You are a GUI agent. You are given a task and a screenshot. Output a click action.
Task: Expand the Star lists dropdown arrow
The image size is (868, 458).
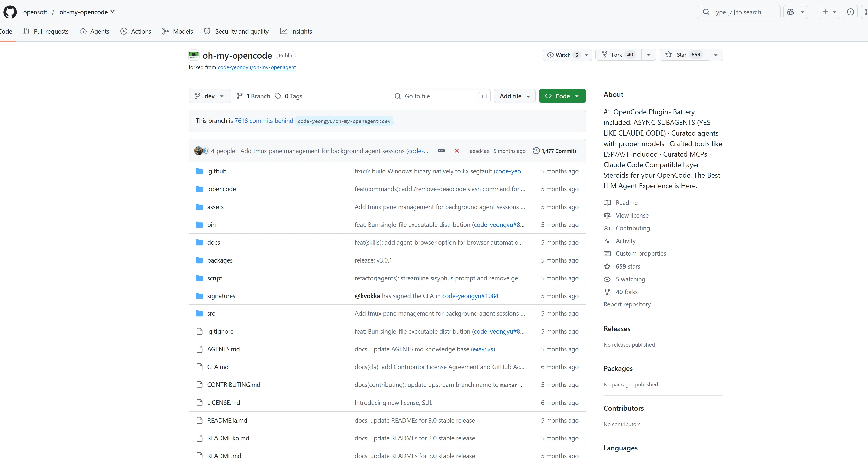click(716, 55)
